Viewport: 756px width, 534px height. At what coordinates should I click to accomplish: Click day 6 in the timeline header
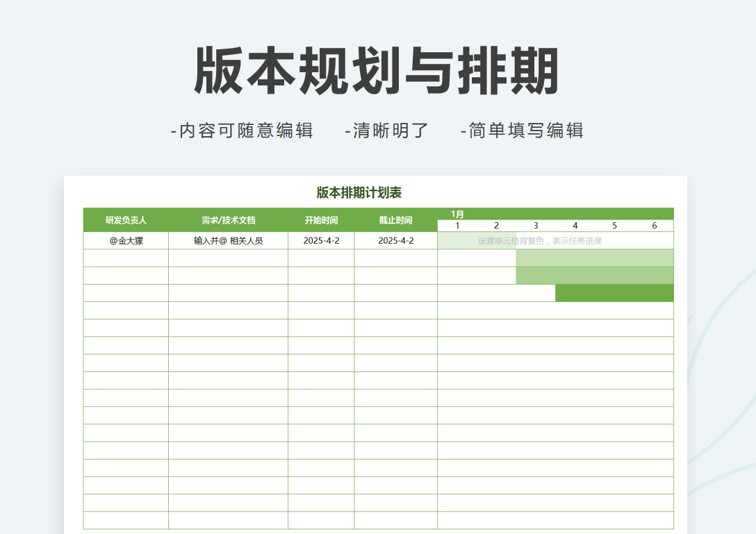tap(654, 226)
